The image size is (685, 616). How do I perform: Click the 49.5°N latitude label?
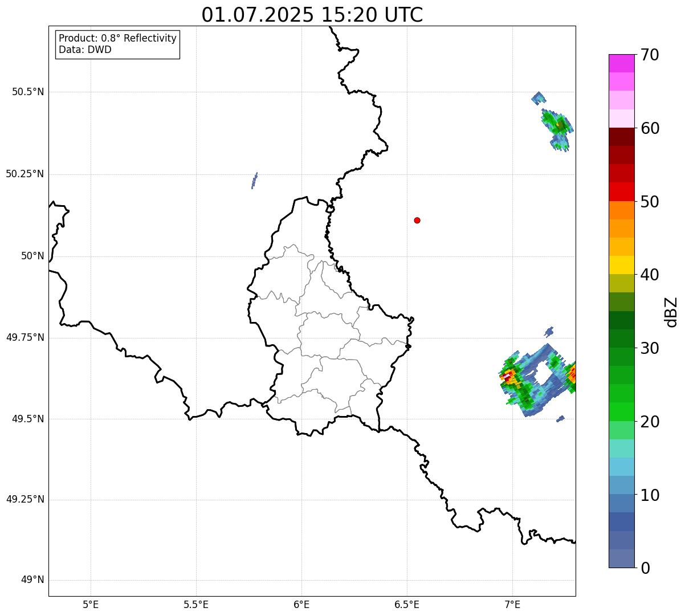[x=28, y=419]
